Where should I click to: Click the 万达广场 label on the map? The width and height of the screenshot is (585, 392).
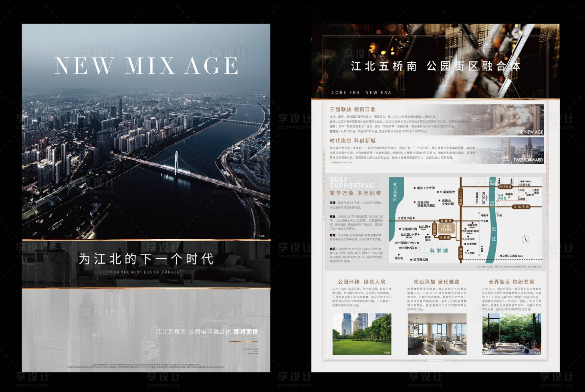pyautogui.click(x=484, y=198)
